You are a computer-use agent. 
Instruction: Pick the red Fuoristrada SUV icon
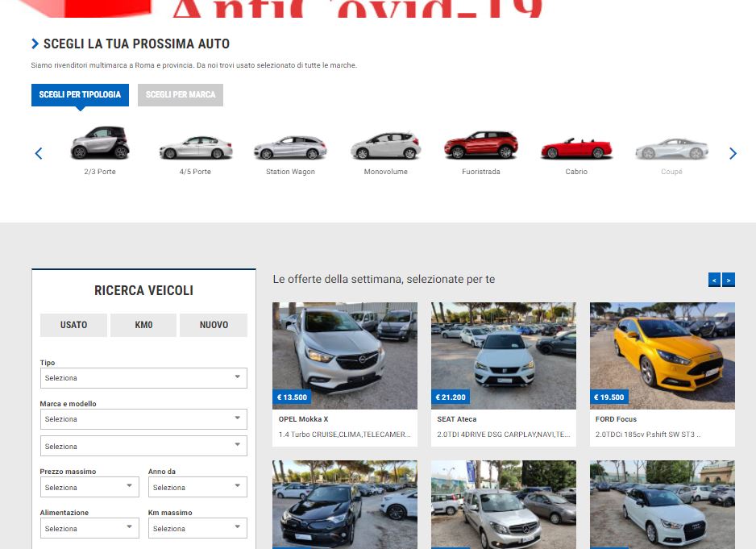(x=480, y=145)
